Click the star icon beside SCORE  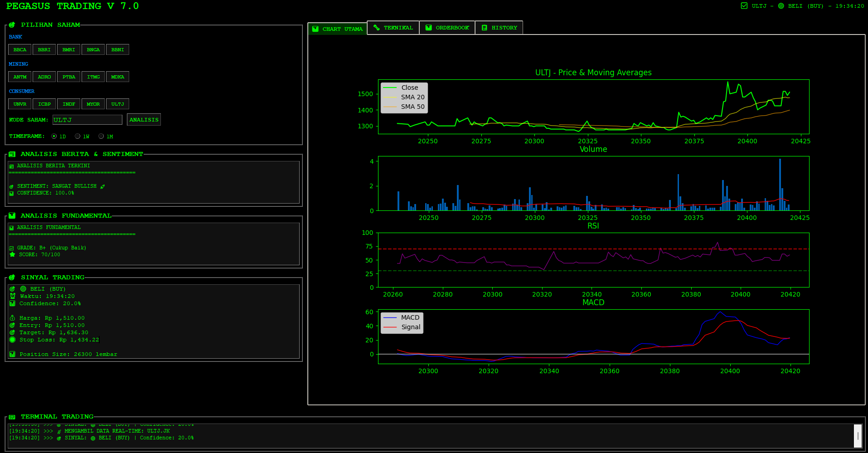pos(12,254)
